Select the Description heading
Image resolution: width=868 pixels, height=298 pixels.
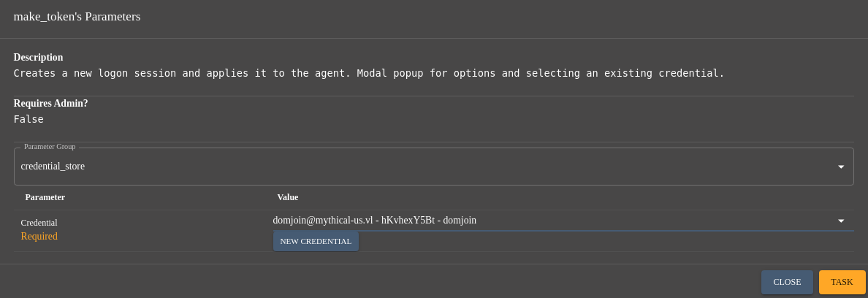[38, 58]
